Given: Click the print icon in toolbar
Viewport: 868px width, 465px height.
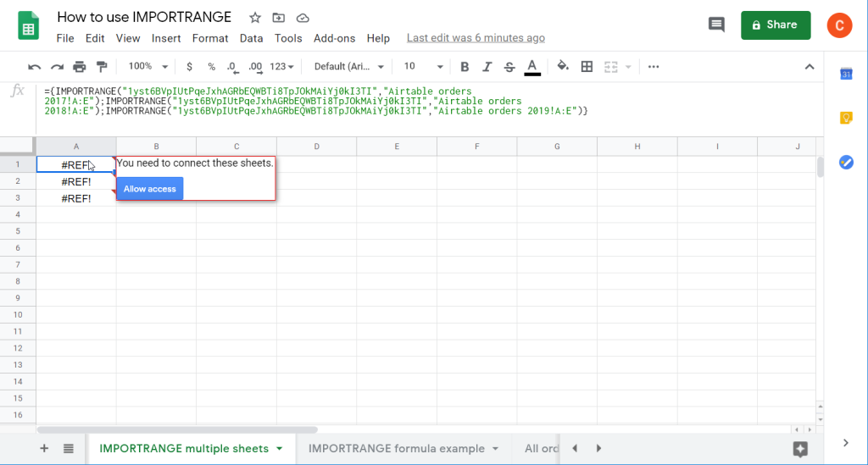Looking at the screenshot, I should (80, 67).
